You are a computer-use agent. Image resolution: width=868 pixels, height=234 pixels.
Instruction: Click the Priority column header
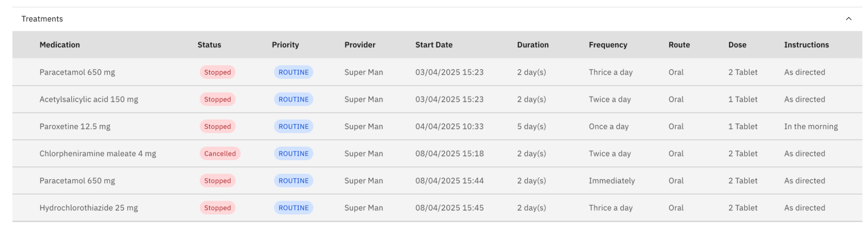tap(285, 45)
